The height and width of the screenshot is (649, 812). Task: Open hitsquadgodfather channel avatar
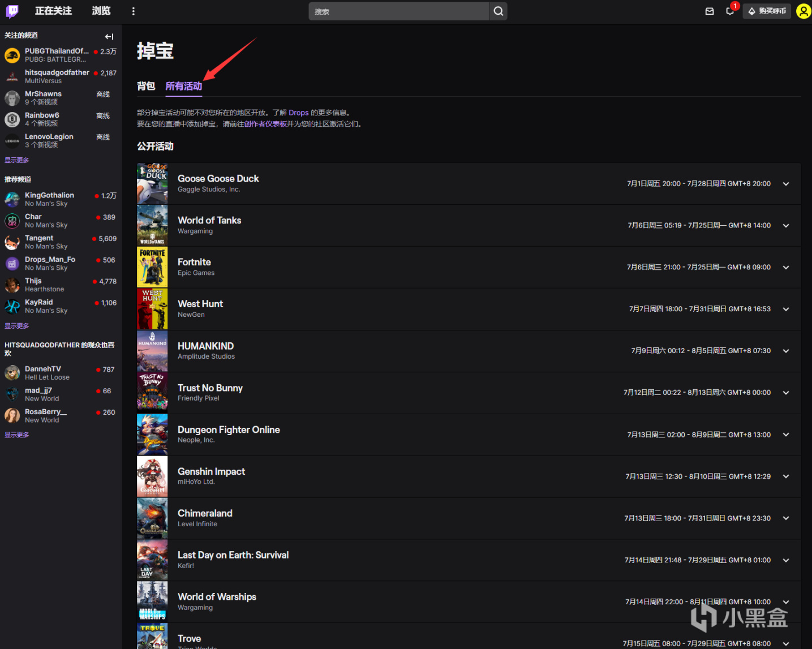[x=12, y=77]
